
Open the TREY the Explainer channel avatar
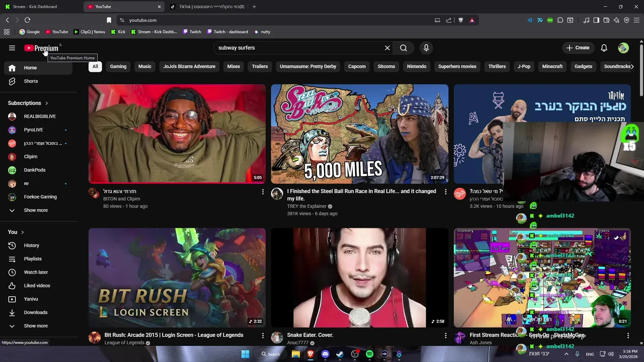[x=277, y=194]
